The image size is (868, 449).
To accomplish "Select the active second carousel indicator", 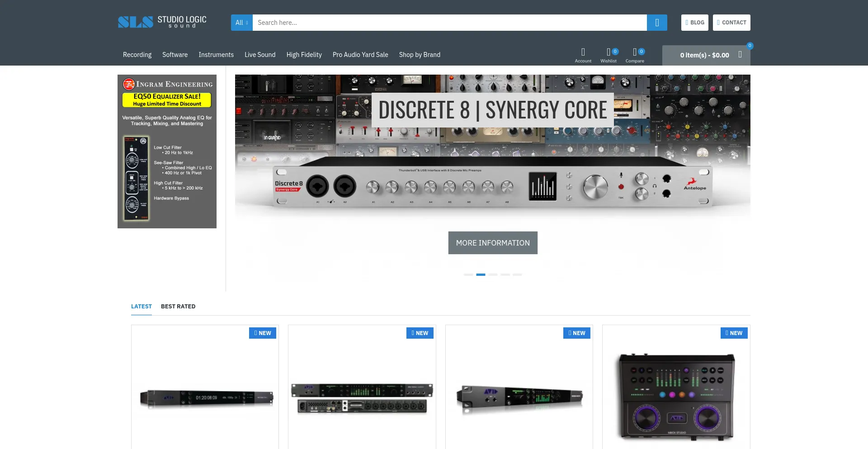I will tap(481, 274).
